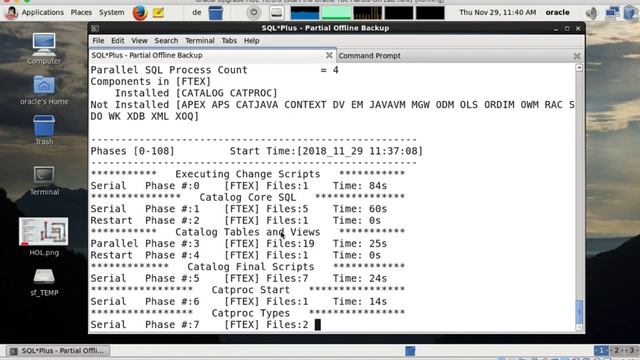This screenshot has width=640, height=360.
Task: Switch to workspace 2
Action: (x=616, y=350)
